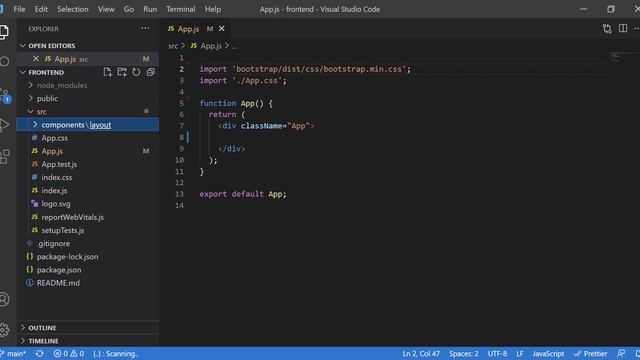Split the editor to the right
Image resolution: width=640 pixels, height=360 pixels.
point(623,29)
